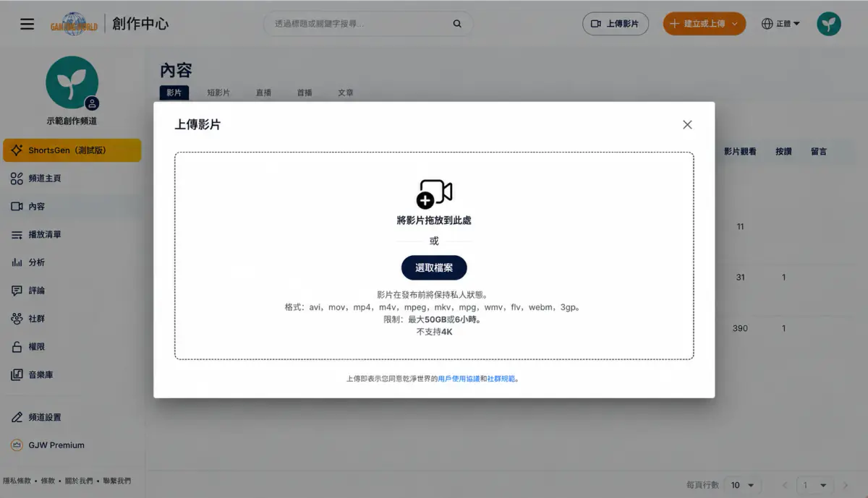Open 評論 in the sidebar

click(x=72, y=291)
